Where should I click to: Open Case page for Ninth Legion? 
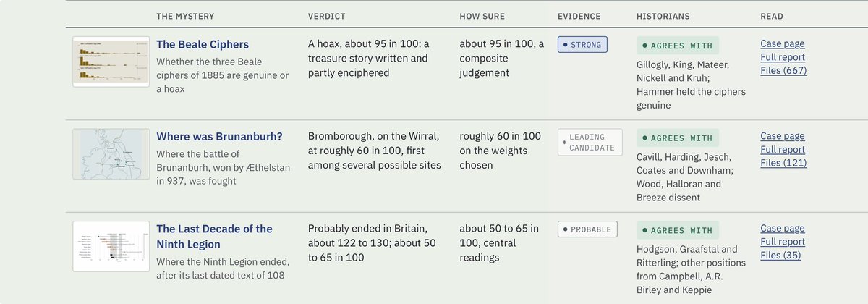(783, 228)
